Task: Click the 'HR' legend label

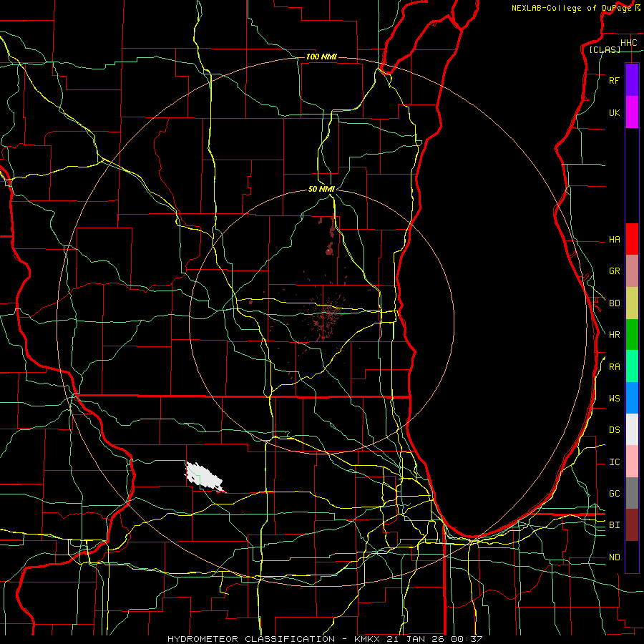Action: click(614, 335)
